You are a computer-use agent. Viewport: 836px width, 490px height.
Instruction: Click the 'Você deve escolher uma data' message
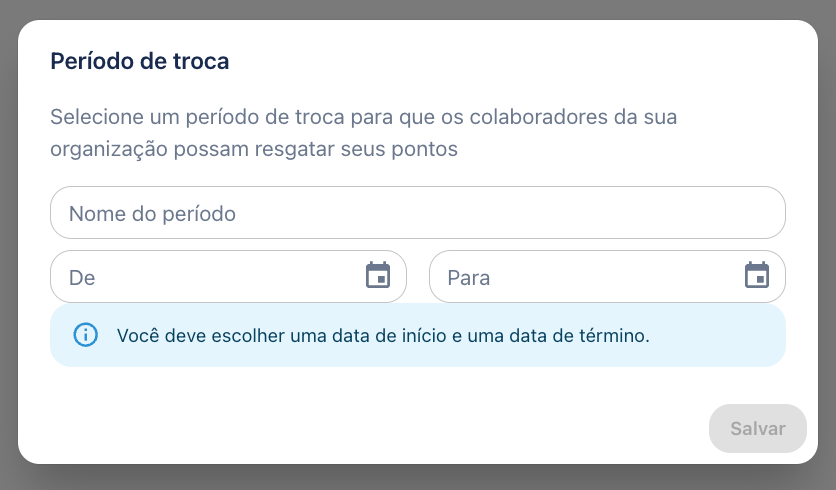383,335
